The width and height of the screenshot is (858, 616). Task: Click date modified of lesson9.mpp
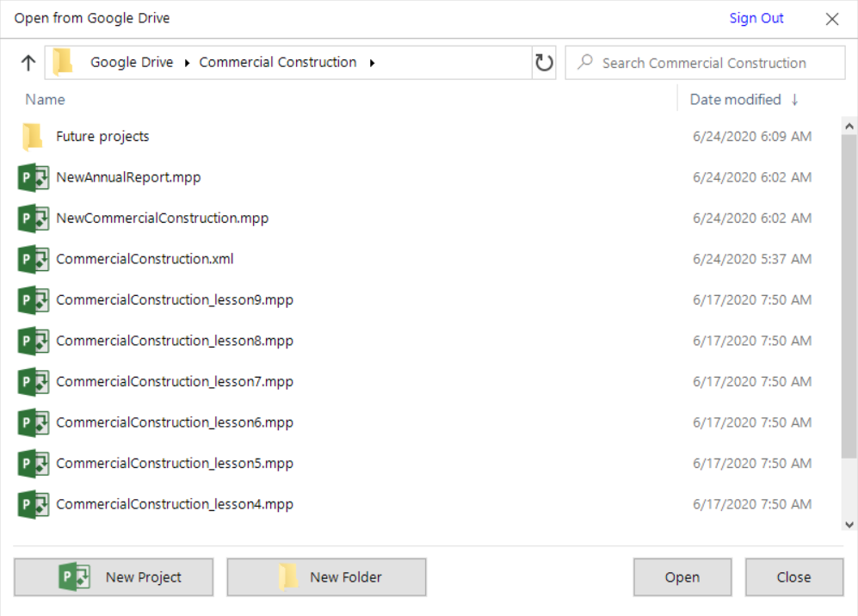coord(752,299)
